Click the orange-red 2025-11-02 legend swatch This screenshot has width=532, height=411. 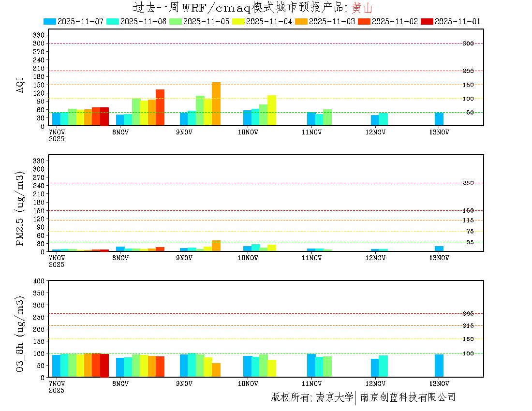364,21
